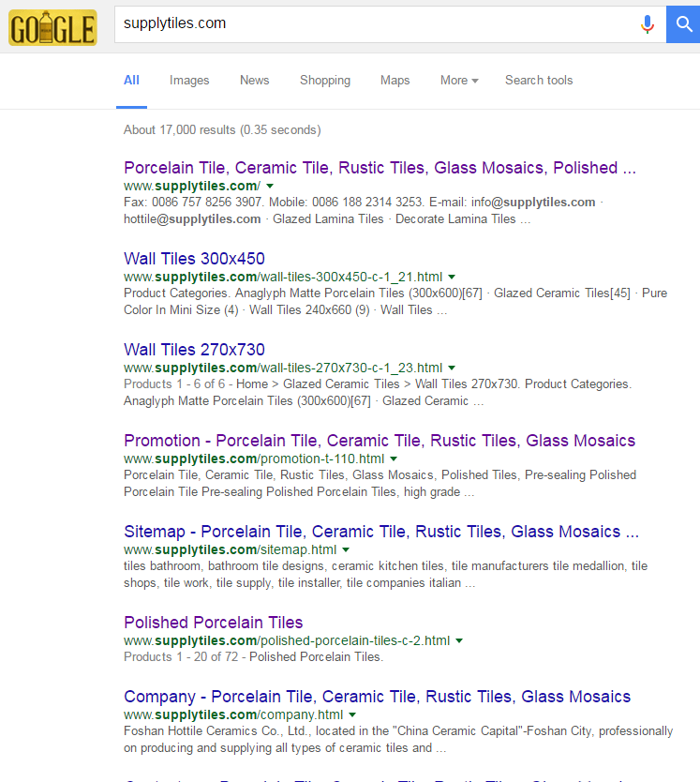700x782 pixels.
Task: Open the Sitemap - Porcelain Tile result
Action: pyautogui.click(x=381, y=532)
